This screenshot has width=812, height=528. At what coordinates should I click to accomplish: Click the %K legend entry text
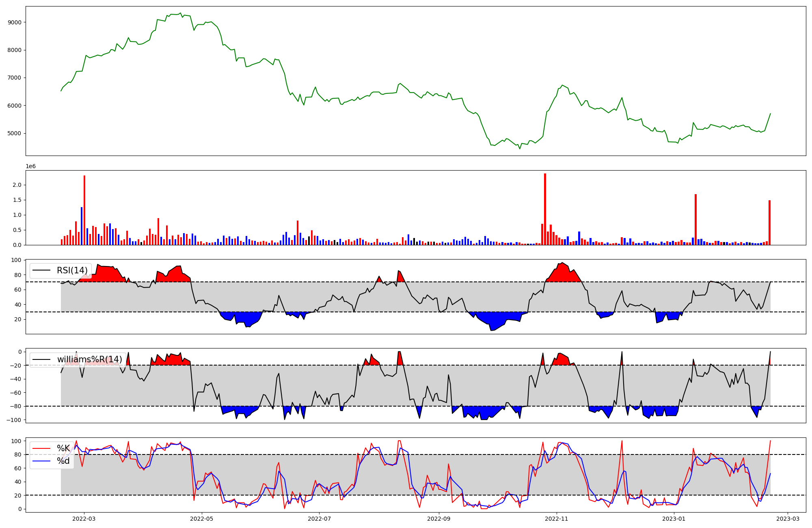click(63, 448)
